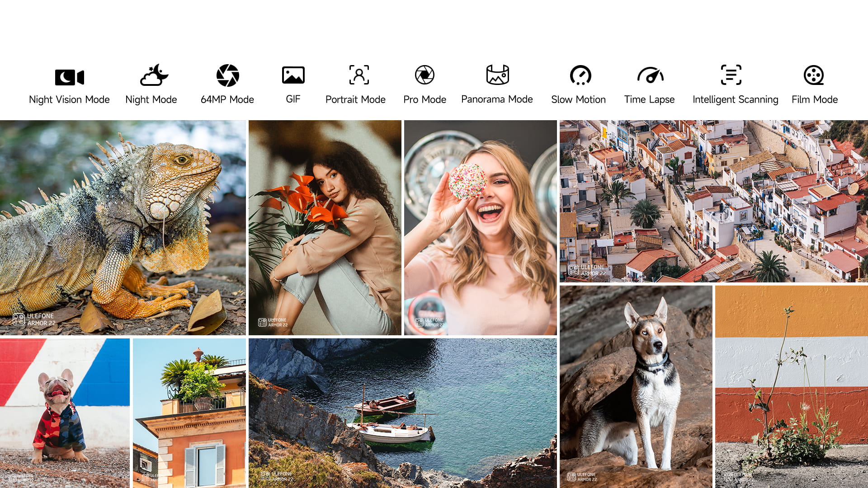The width and height of the screenshot is (868, 488).
Task: Open the aerial town rooftops photo
Action: coord(713,201)
